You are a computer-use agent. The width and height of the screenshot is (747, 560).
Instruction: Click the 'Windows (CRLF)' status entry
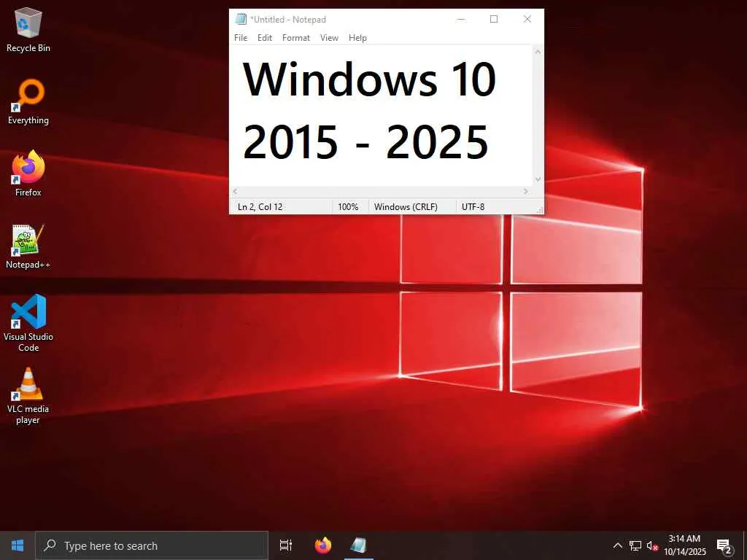[406, 206]
